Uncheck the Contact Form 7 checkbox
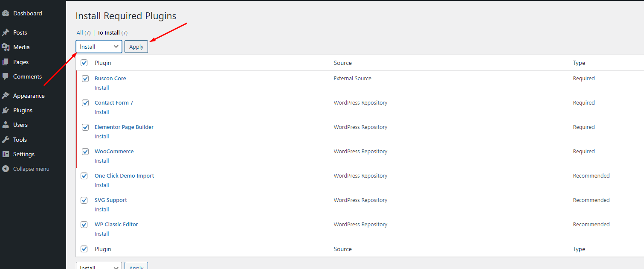The width and height of the screenshot is (644, 269). (x=86, y=103)
